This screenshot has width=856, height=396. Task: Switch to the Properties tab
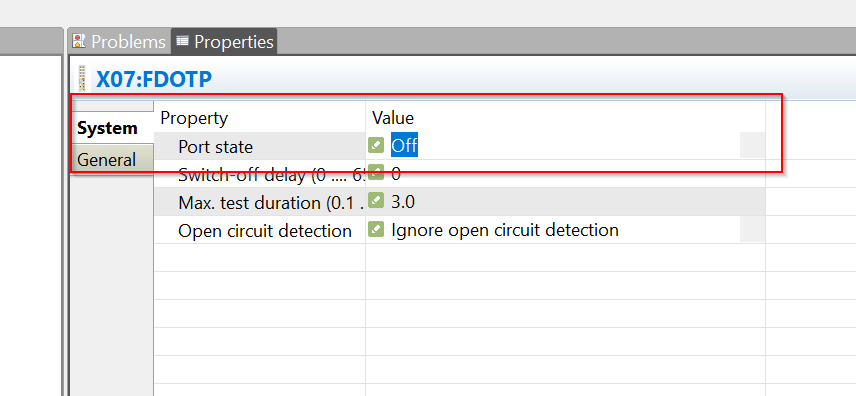tap(224, 42)
